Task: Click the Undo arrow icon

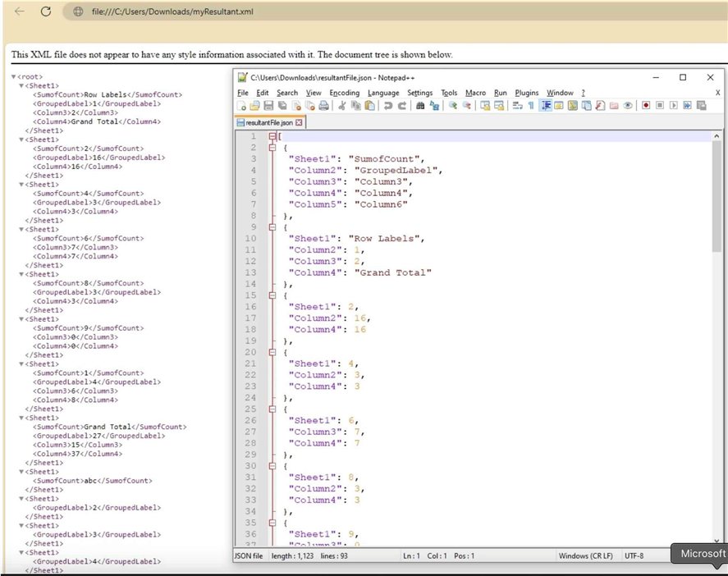Action: click(x=387, y=107)
